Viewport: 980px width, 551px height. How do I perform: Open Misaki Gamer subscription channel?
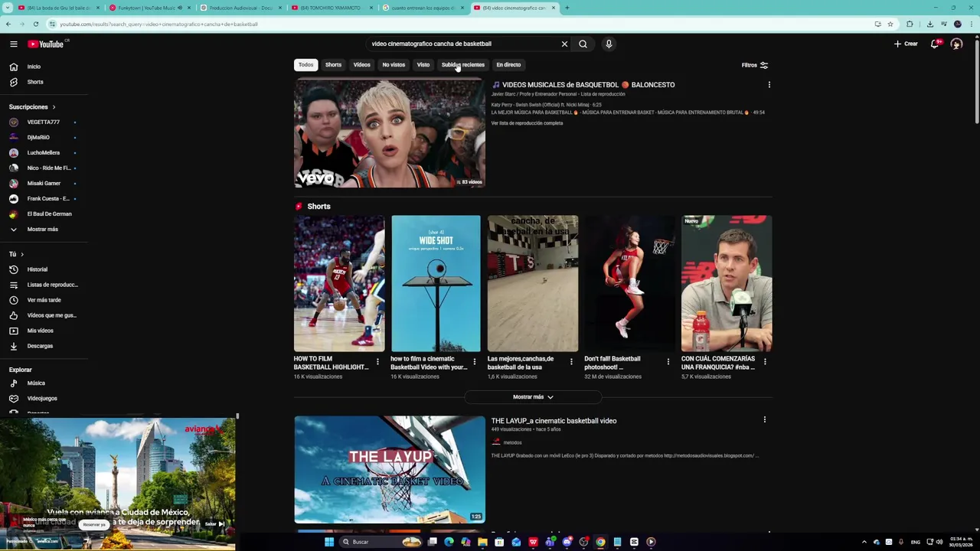click(44, 183)
